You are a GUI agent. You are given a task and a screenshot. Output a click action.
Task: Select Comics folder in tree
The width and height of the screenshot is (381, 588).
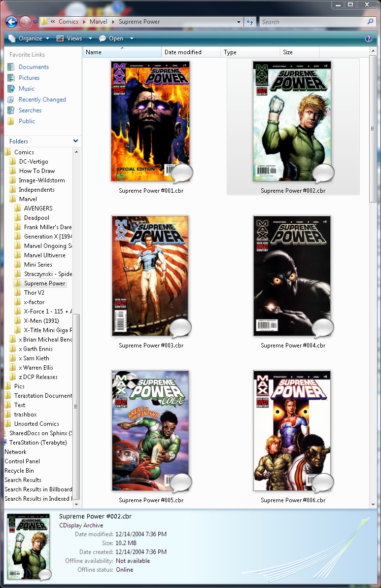[24, 152]
